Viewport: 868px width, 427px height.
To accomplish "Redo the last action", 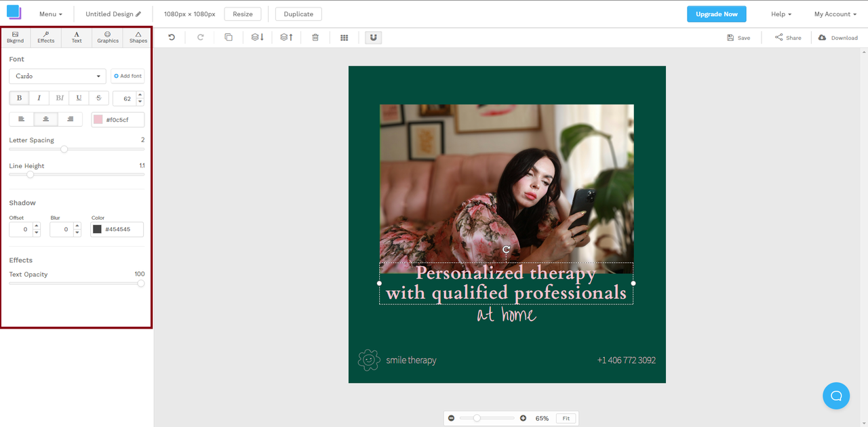I will click(x=200, y=37).
